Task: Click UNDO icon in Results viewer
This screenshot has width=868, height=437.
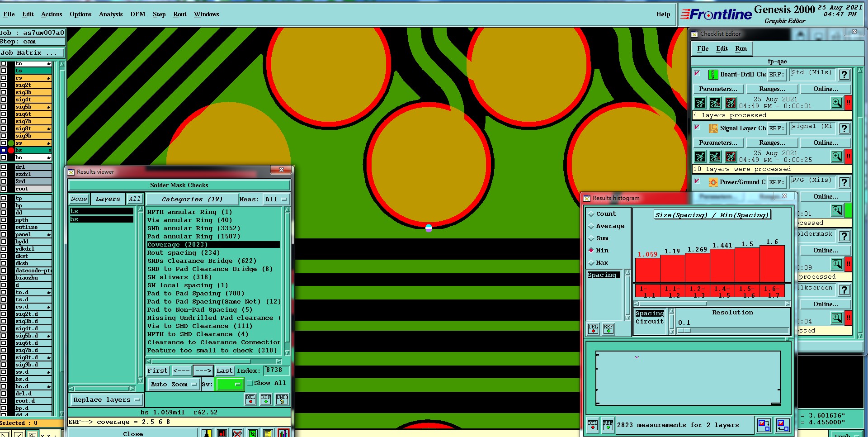Action: pyautogui.click(x=282, y=399)
